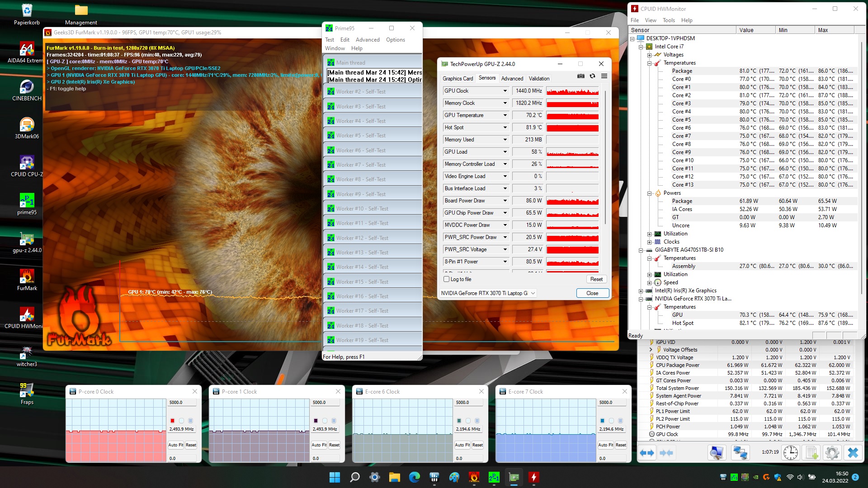Click the HWiNFO clock reset timer icon

[x=790, y=452]
